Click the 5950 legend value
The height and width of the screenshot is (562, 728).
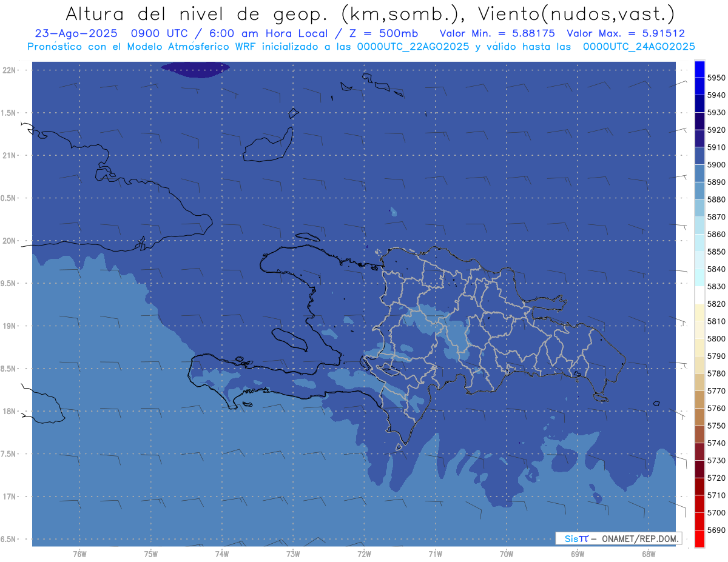[716, 78]
